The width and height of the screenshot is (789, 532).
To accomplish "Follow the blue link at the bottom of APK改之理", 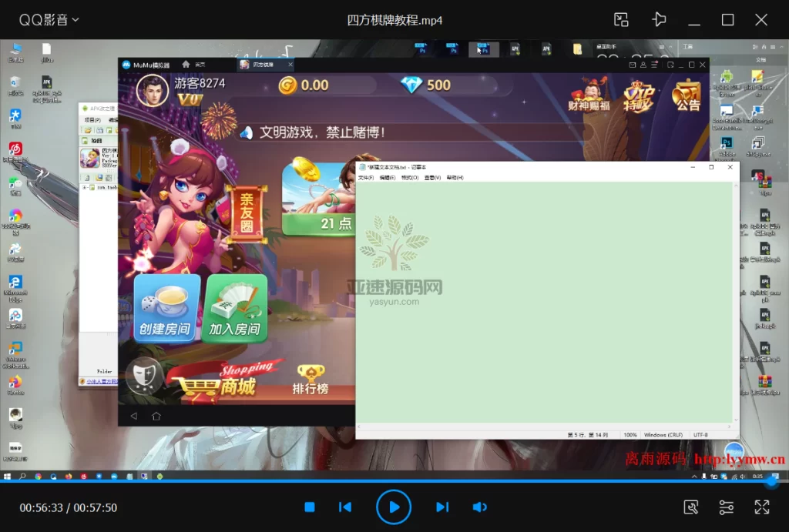I will 102,382.
